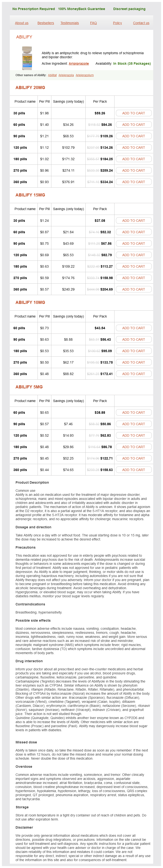Open the Aripiprazola alternate name link
The width and height of the screenshot is (163, 868).
point(66,75)
